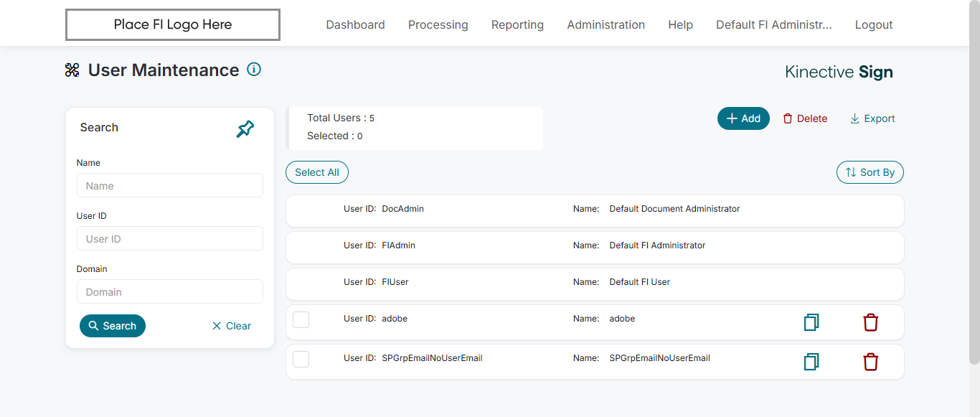Copy the adobe user with duplicate icon
This screenshot has width=980, height=417.
(x=811, y=322)
